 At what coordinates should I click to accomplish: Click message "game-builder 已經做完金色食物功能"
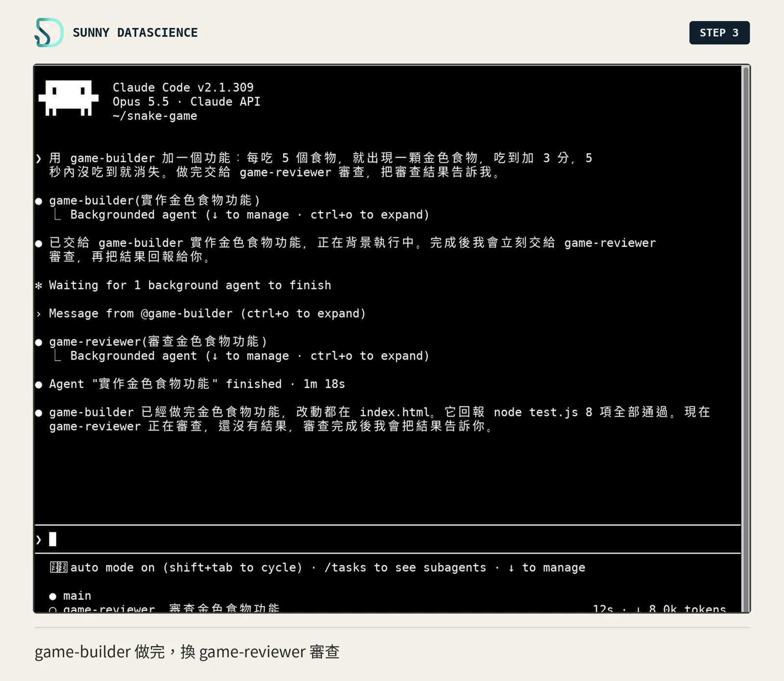coord(380,419)
